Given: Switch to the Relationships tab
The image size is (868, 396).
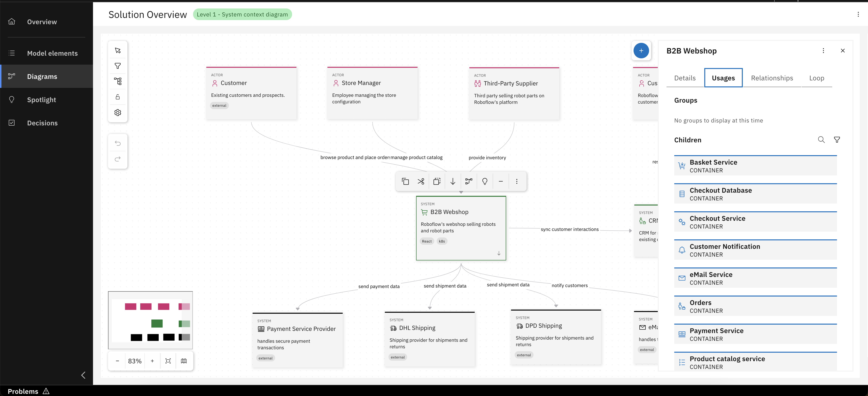Looking at the screenshot, I should coord(772,78).
